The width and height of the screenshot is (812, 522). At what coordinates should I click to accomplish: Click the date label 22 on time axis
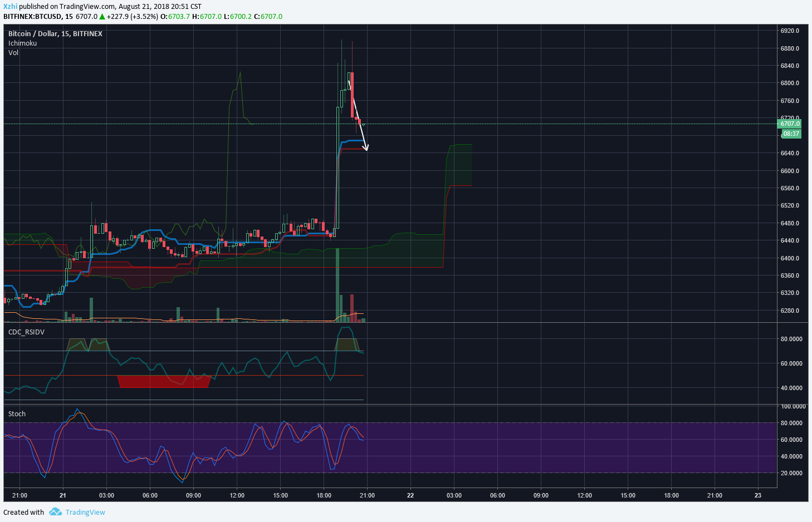point(410,496)
